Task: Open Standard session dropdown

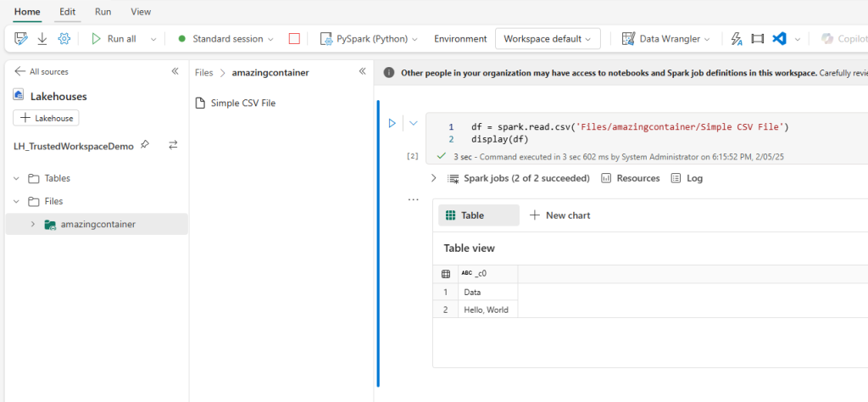Action: [226, 39]
